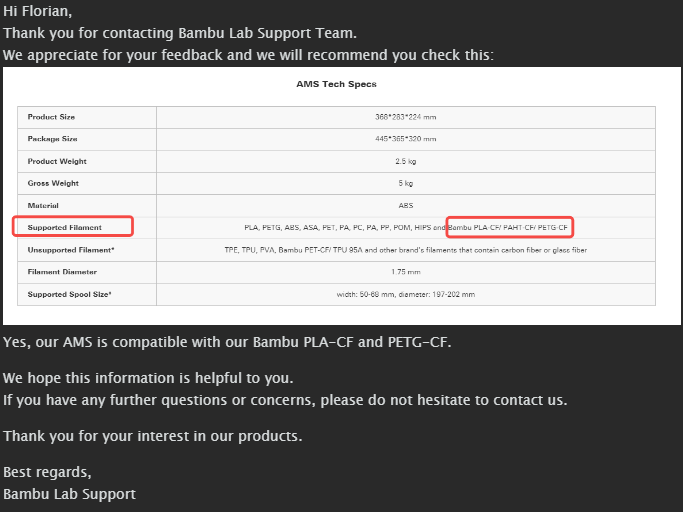
Task: Select the Material ABS value cell
Action: click(406, 205)
